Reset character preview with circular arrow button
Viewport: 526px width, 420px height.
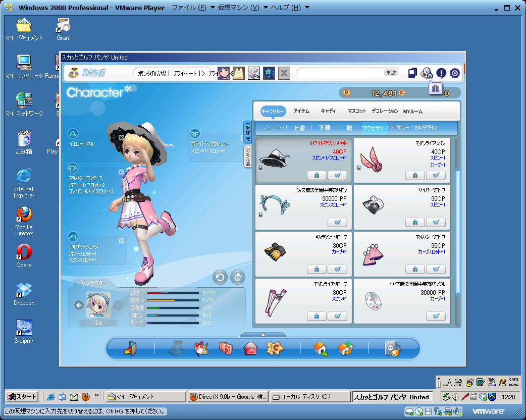tap(220, 278)
